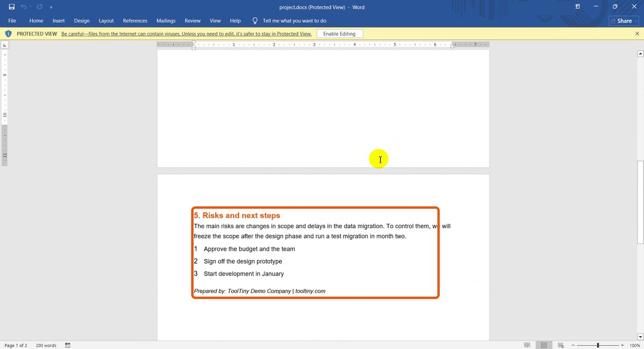Switch to Read Mode view

(x=527, y=345)
